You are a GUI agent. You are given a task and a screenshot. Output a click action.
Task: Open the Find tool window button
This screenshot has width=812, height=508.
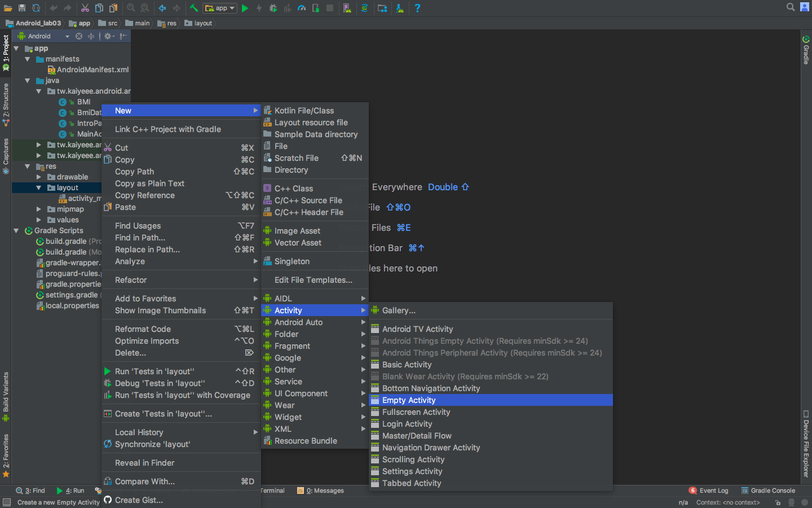point(30,491)
